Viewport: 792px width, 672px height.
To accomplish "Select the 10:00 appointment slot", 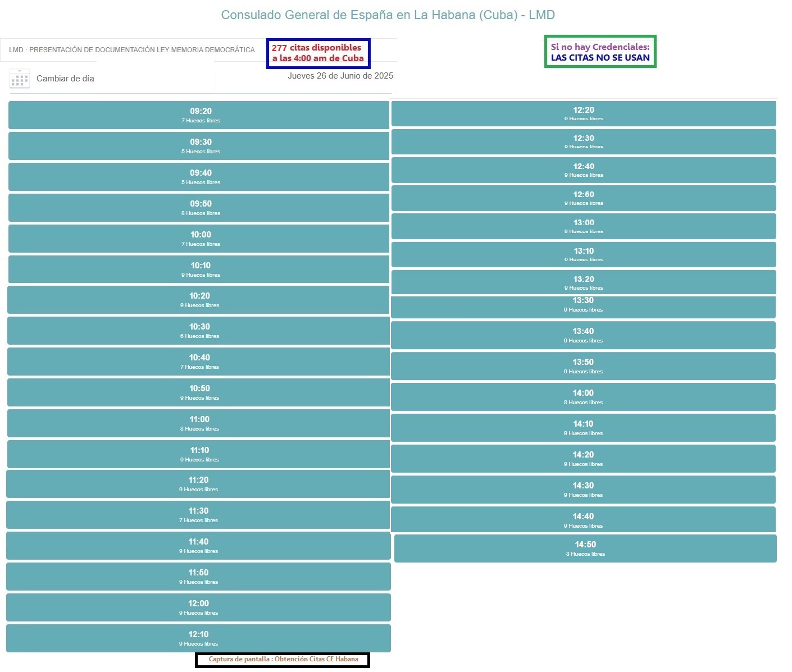I will point(199,239).
